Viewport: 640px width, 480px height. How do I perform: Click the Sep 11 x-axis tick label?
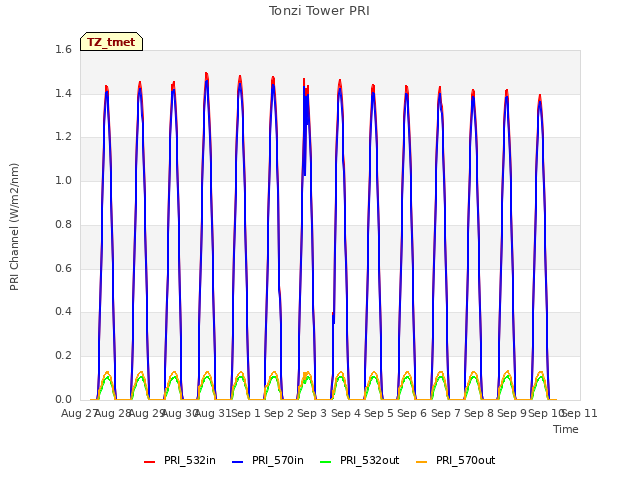pos(580,413)
